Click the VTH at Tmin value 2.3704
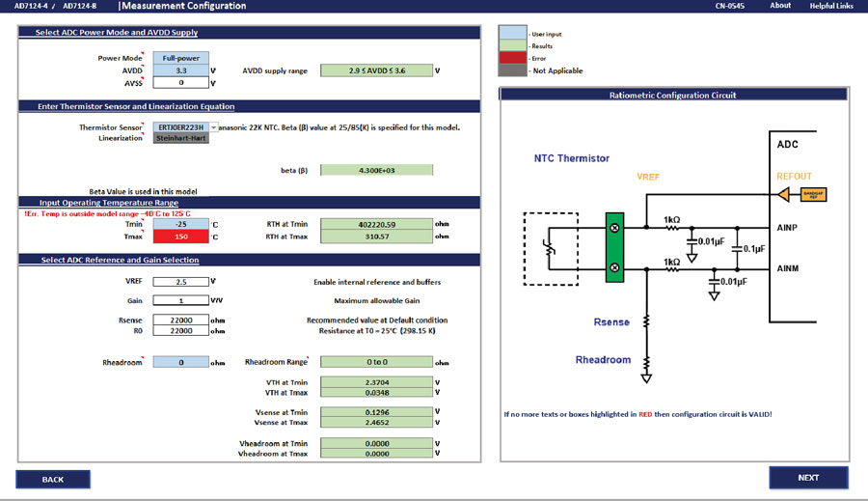This screenshot has width=868, height=501. click(x=376, y=382)
